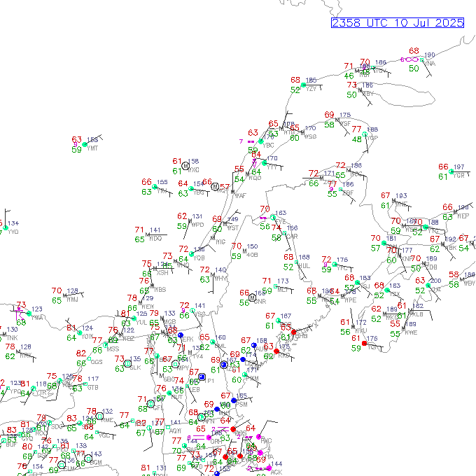The width and height of the screenshot is (476, 476).
Task: Select red temperature 82 above OGS
Action: click(81, 353)
